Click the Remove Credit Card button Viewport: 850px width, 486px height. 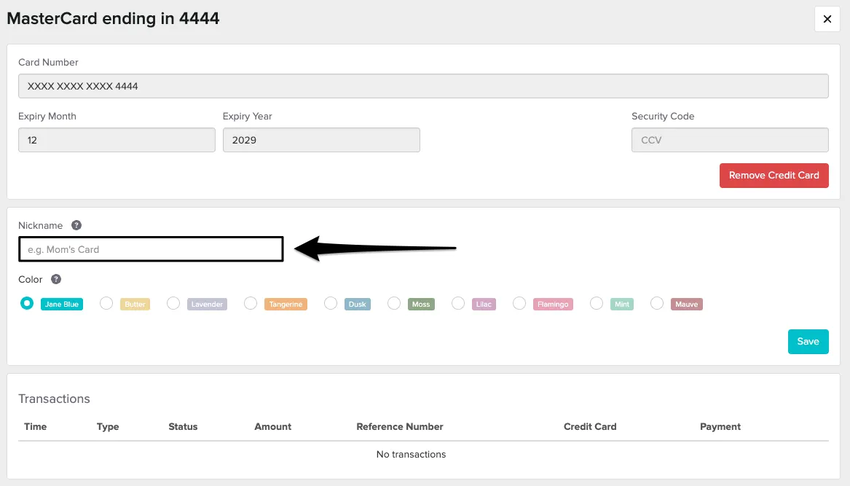tap(773, 175)
